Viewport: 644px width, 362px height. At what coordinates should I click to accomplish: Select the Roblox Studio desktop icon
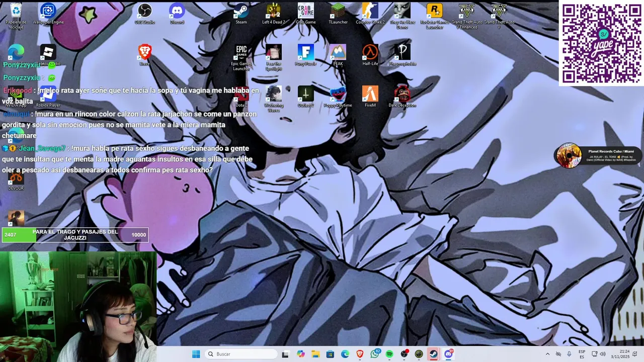pos(48,55)
